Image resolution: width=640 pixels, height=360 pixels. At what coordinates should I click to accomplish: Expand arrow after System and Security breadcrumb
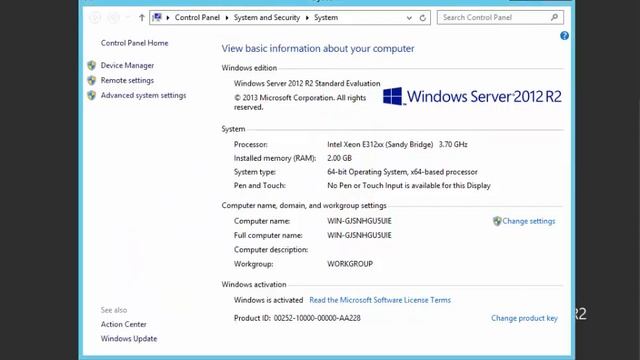point(307,18)
